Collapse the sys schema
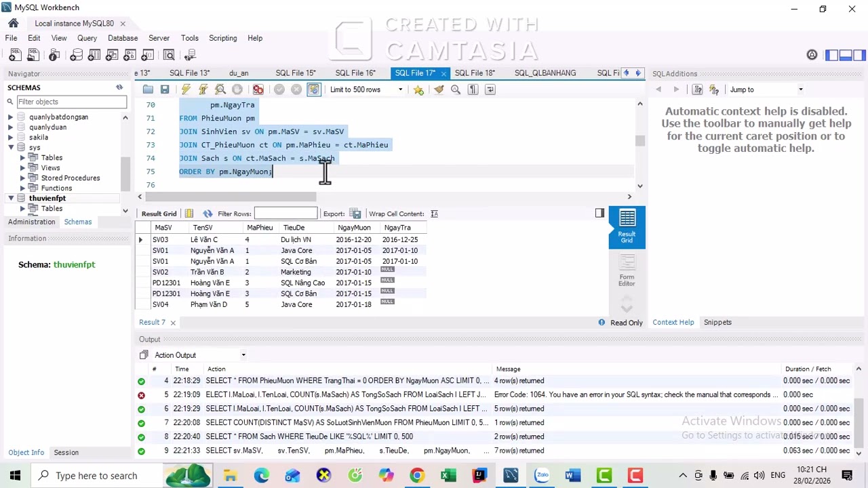 [11, 148]
